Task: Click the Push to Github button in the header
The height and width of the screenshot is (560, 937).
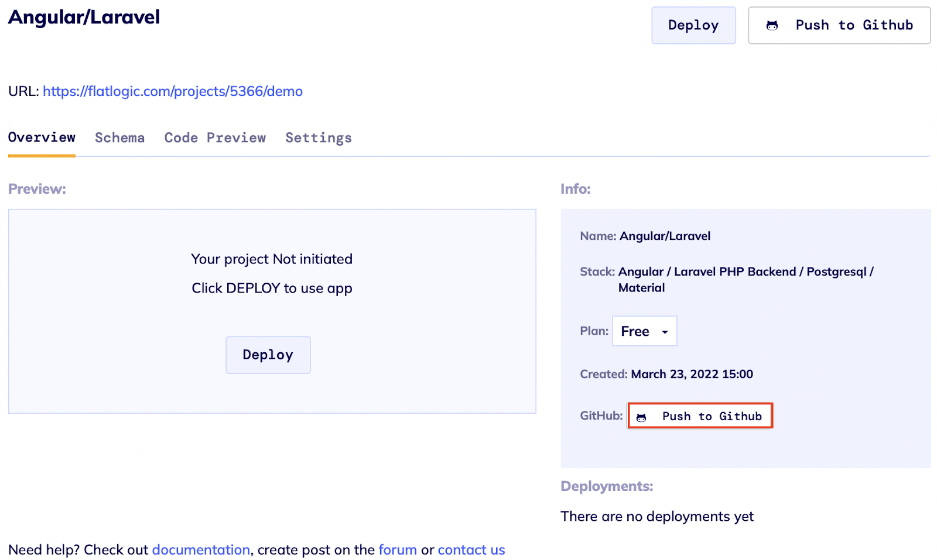Action: click(x=839, y=25)
